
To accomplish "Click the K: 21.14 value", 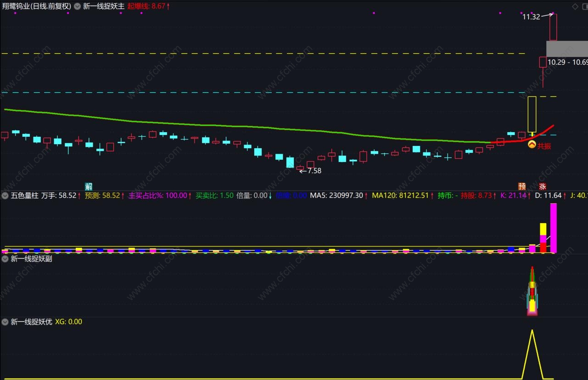I will pyautogui.click(x=515, y=196).
